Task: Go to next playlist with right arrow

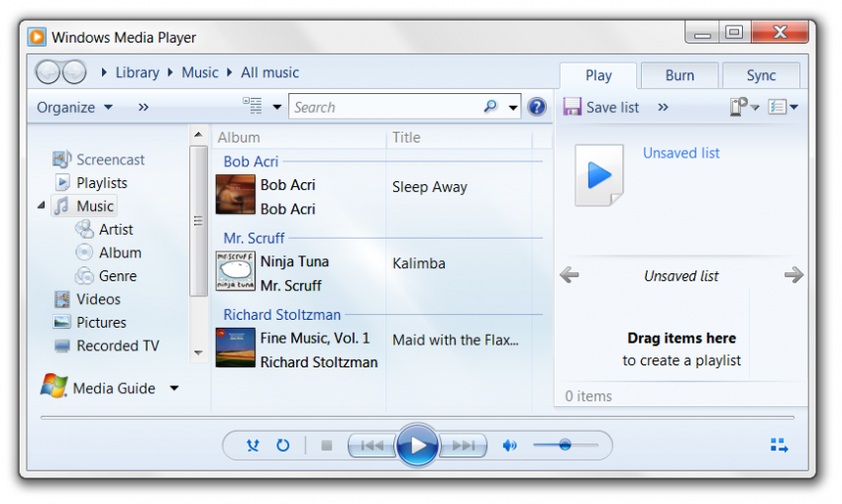Action: pos(793,275)
